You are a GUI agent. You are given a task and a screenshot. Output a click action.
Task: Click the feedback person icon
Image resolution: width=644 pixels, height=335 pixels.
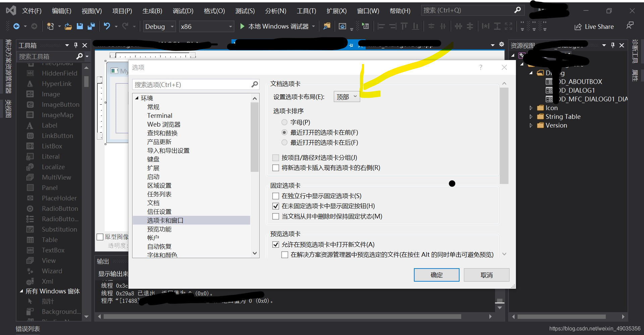point(630,26)
